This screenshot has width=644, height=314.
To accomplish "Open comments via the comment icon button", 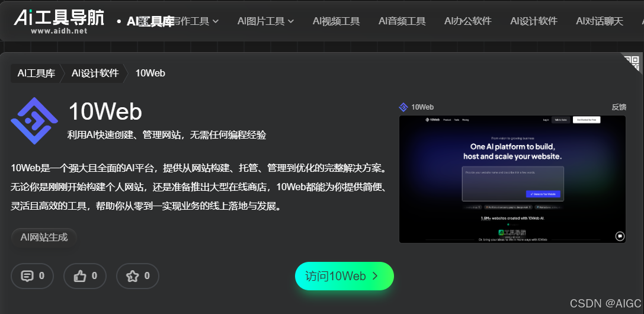I will tap(32, 276).
